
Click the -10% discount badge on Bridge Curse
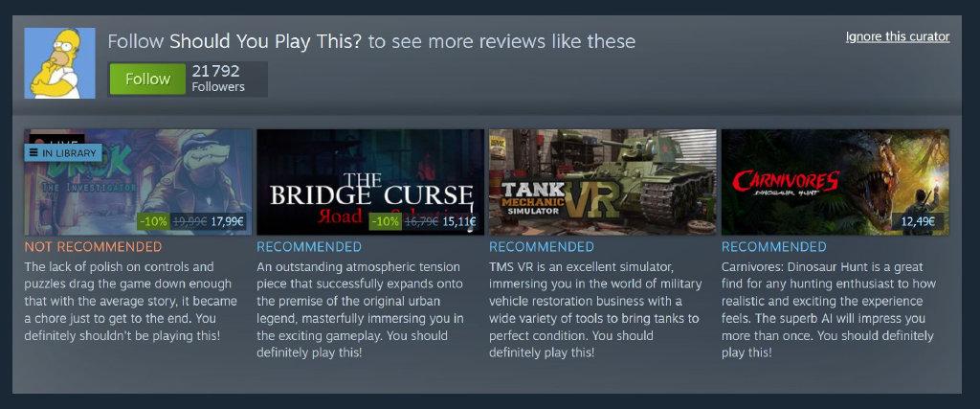(x=386, y=221)
